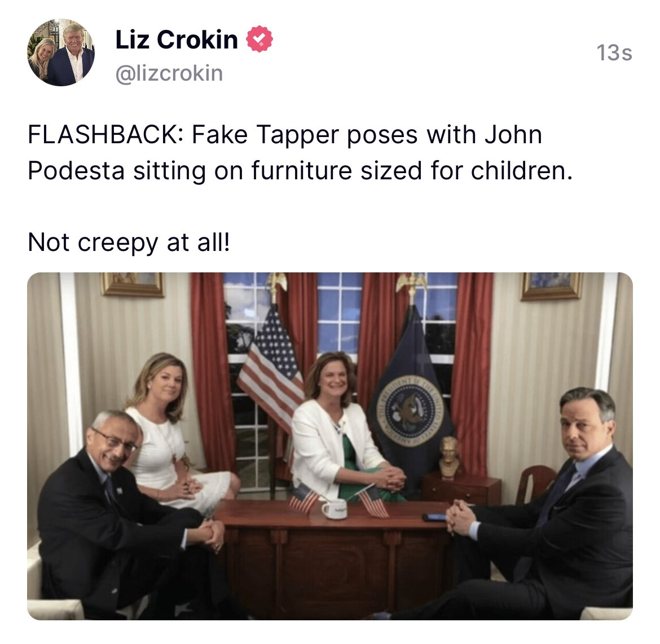
Task: Click the bronze bust statue in photo
Action: click(449, 457)
